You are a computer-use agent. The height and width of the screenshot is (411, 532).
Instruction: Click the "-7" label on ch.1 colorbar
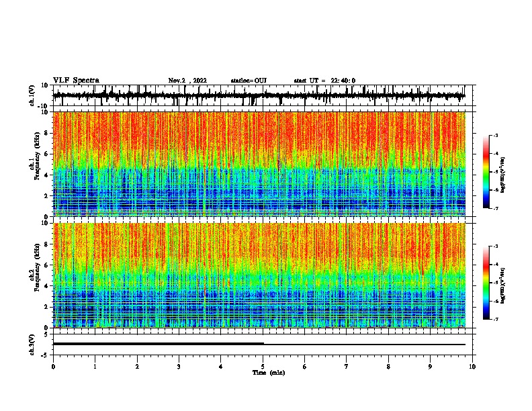click(x=495, y=208)
